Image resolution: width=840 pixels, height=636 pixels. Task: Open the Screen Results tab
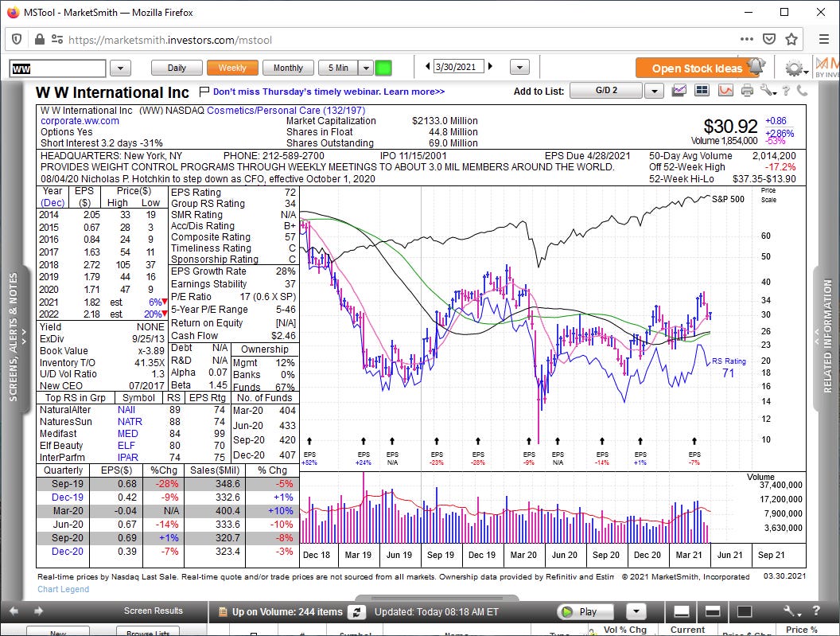click(154, 611)
